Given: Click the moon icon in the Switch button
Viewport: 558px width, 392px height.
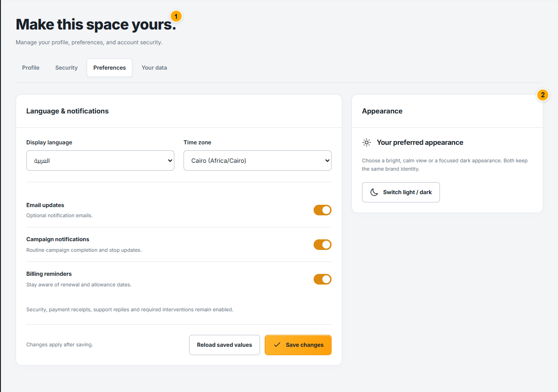Looking at the screenshot, I should pos(374,192).
